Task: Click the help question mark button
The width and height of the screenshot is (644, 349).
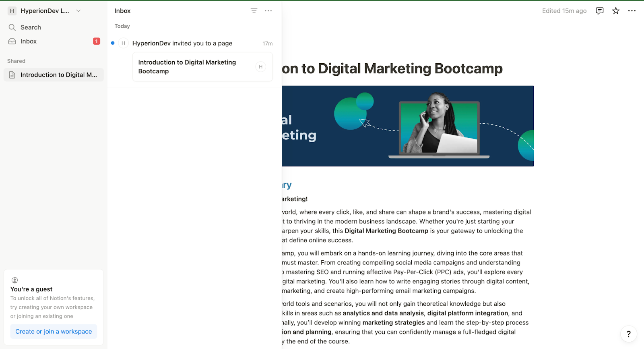Action: click(x=628, y=334)
